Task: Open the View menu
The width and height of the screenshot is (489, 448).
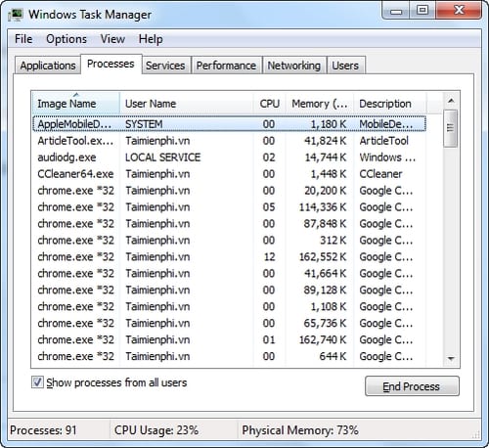Action: point(112,39)
